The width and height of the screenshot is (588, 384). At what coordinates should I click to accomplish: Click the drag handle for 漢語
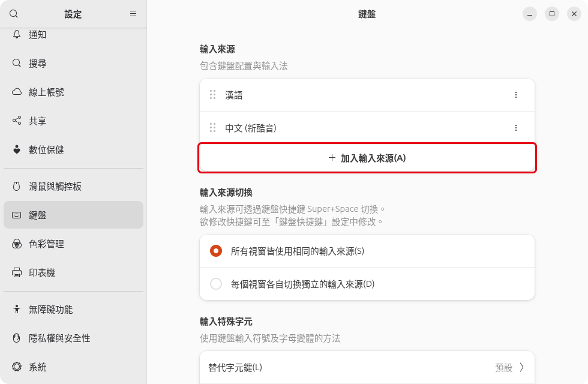[x=212, y=95]
